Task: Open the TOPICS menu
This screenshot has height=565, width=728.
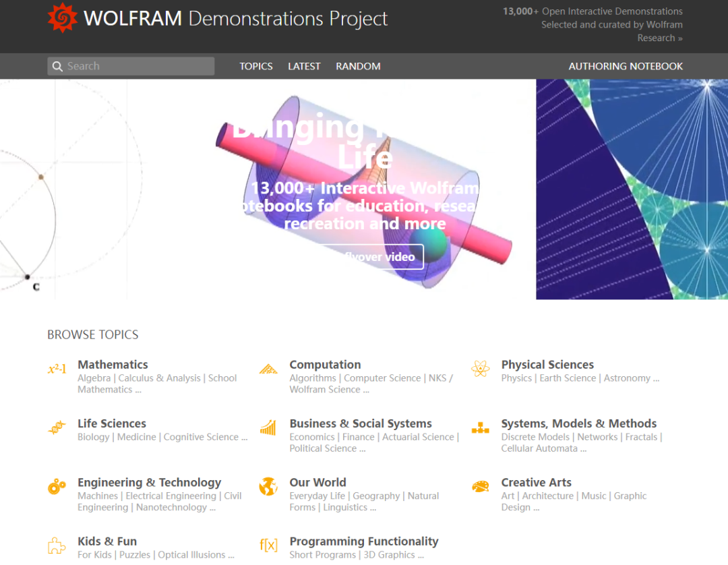Action: pos(256,66)
